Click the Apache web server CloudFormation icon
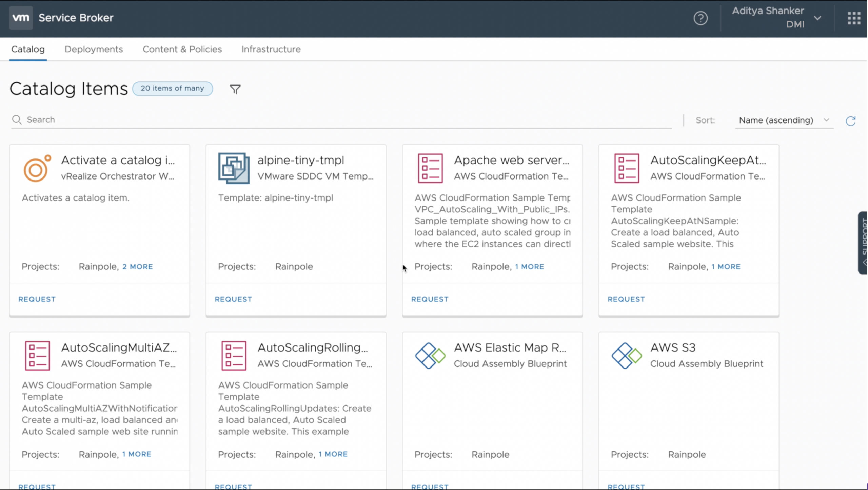The width and height of the screenshot is (868, 490). coord(430,168)
